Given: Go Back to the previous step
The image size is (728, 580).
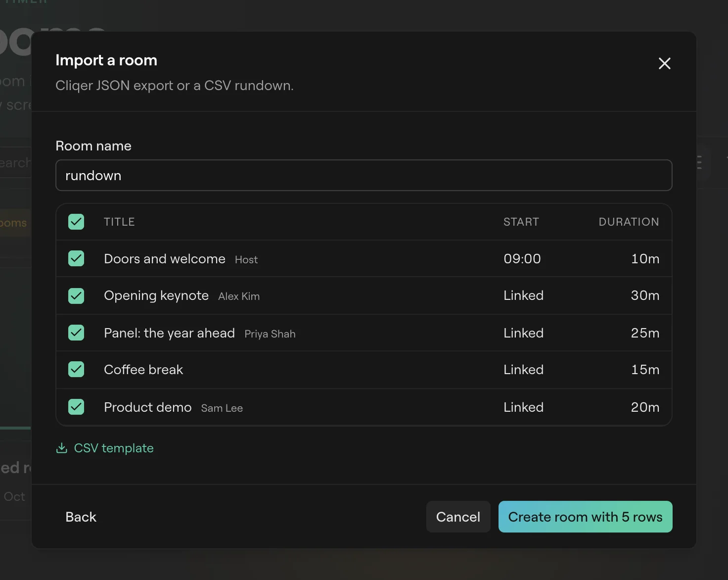Looking at the screenshot, I should pos(81,517).
